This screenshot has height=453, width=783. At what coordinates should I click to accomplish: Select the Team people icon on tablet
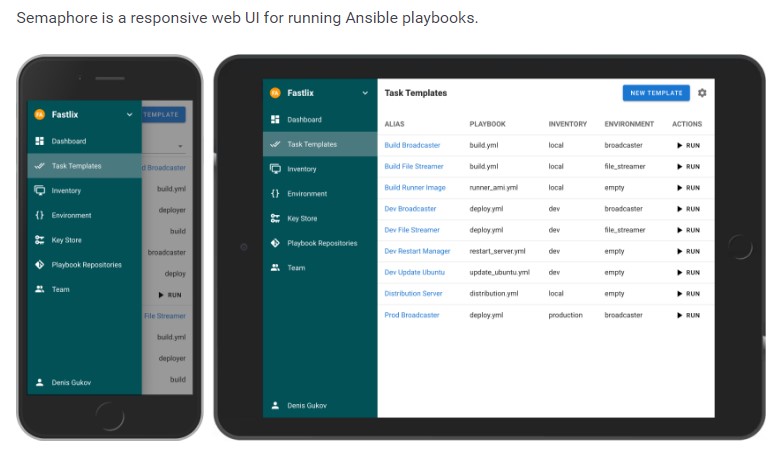click(x=275, y=268)
